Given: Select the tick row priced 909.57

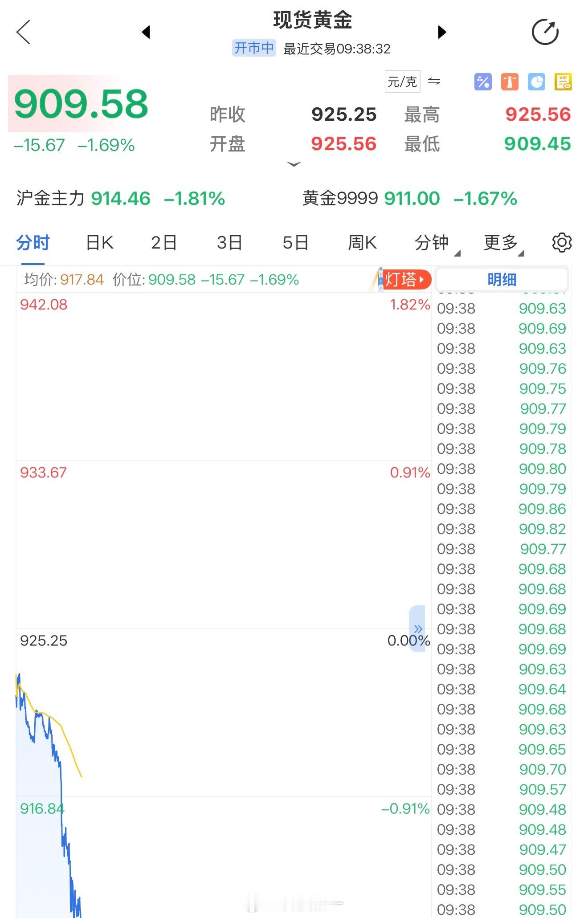Looking at the screenshot, I should point(502,790).
